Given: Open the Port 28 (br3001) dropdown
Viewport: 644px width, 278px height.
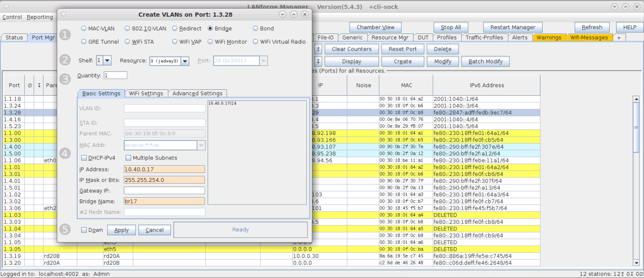Looking at the screenshot, I should [264, 61].
